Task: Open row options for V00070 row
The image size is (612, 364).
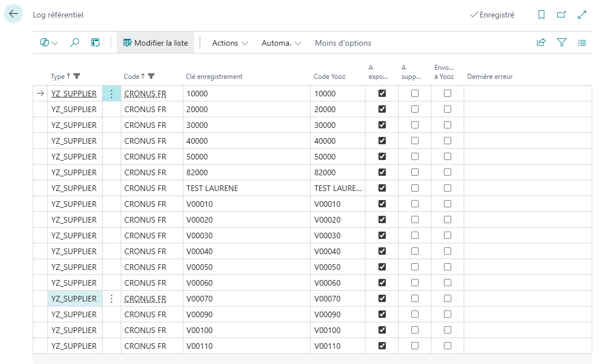Action: (112, 299)
